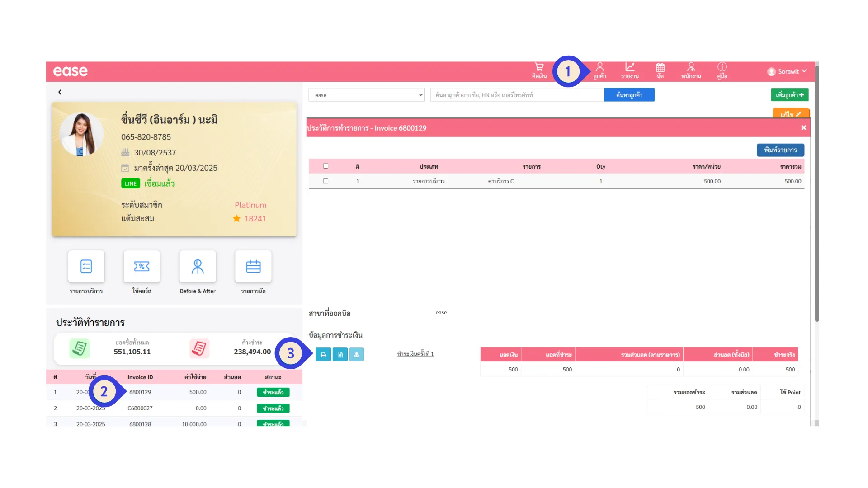Click the blue printer icon button
The height and width of the screenshot is (488, 868).
(323, 355)
